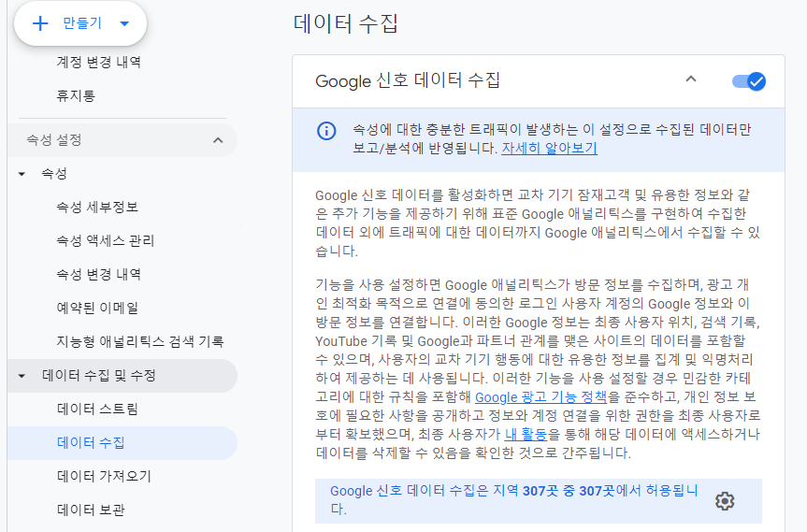
Task: Open 지능형 애널리틱스 검색 기록
Action: pyautogui.click(x=140, y=341)
